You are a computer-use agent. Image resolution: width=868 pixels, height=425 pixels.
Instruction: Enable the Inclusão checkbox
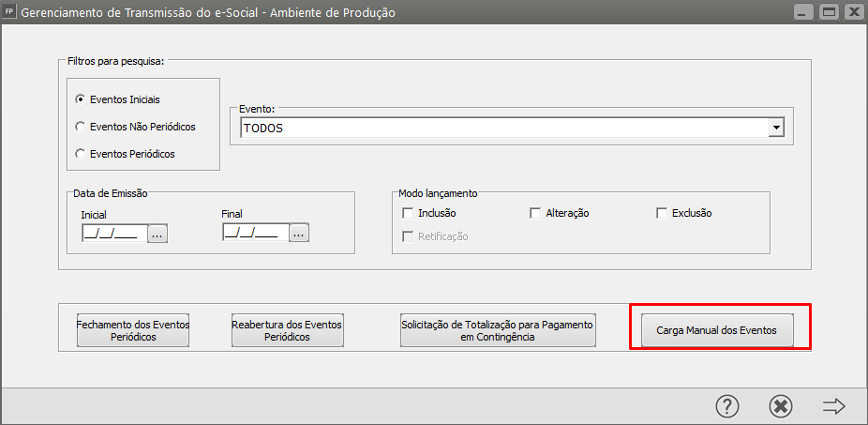409,213
